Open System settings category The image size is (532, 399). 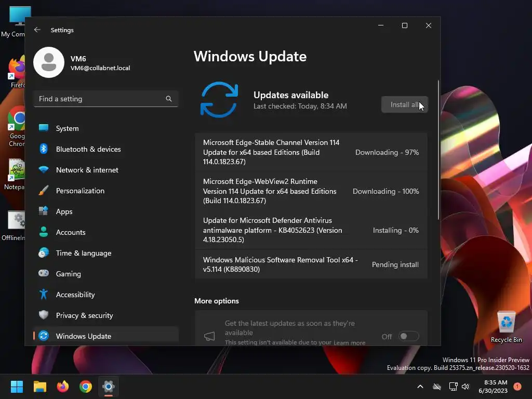coord(106,128)
